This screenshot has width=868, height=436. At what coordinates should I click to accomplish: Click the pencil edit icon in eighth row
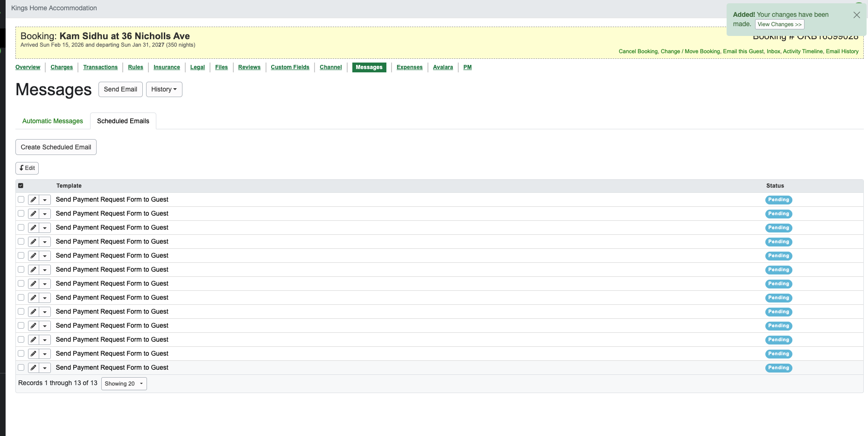33,298
